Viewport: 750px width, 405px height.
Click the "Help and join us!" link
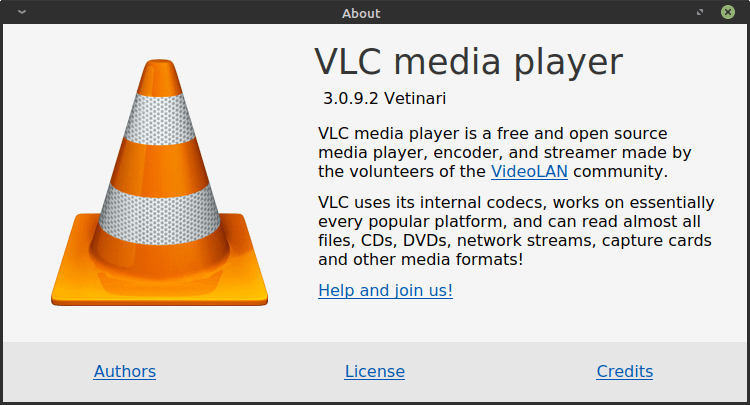pyautogui.click(x=385, y=290)
